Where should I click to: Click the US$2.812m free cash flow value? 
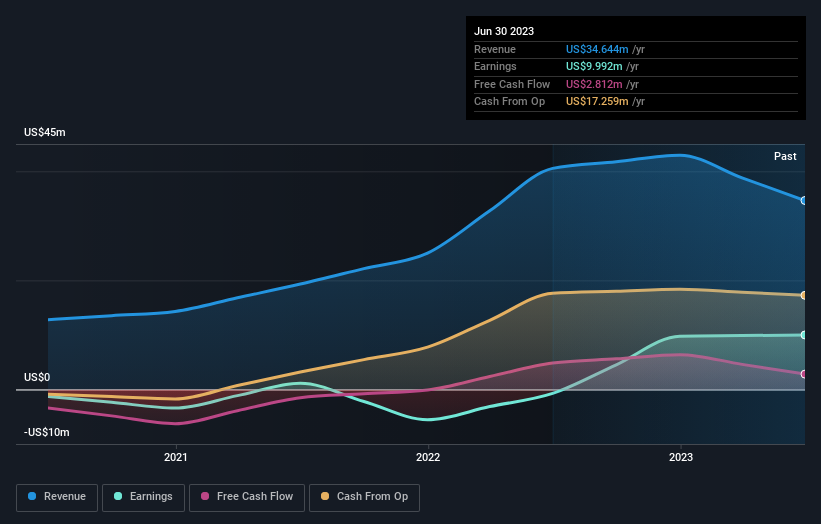pyautogui.click(x=594, y=84)
